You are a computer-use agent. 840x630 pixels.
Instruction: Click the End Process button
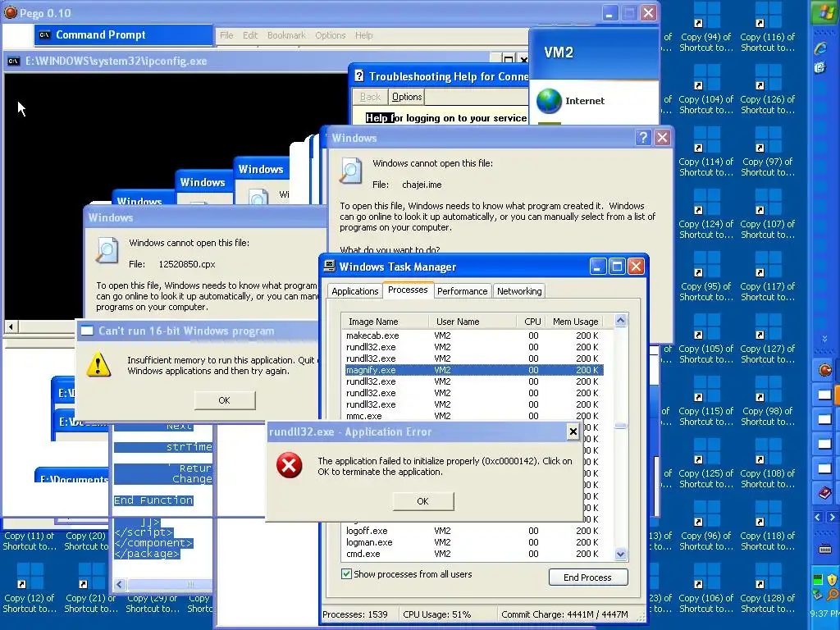(x=587, y=577)
